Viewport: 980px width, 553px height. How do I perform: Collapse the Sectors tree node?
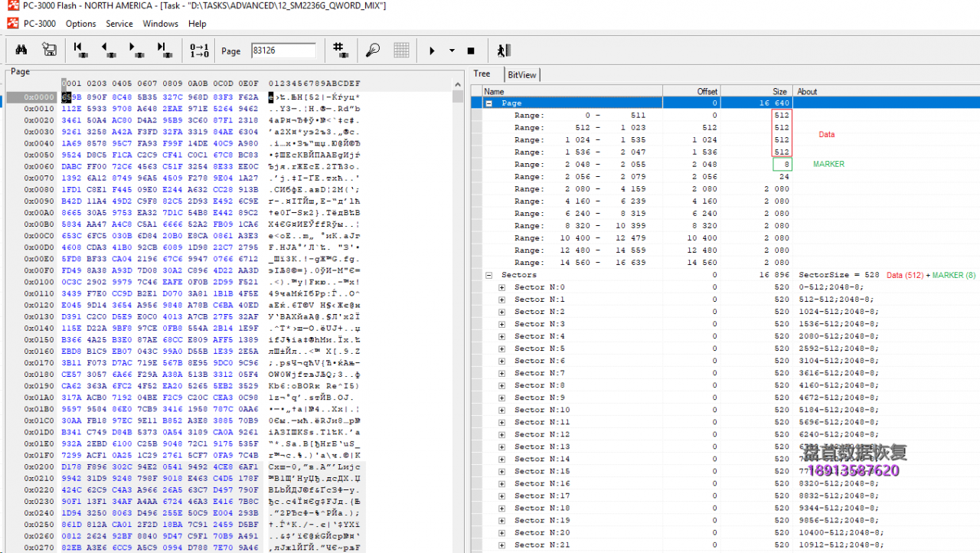click(x=489, y=275)
